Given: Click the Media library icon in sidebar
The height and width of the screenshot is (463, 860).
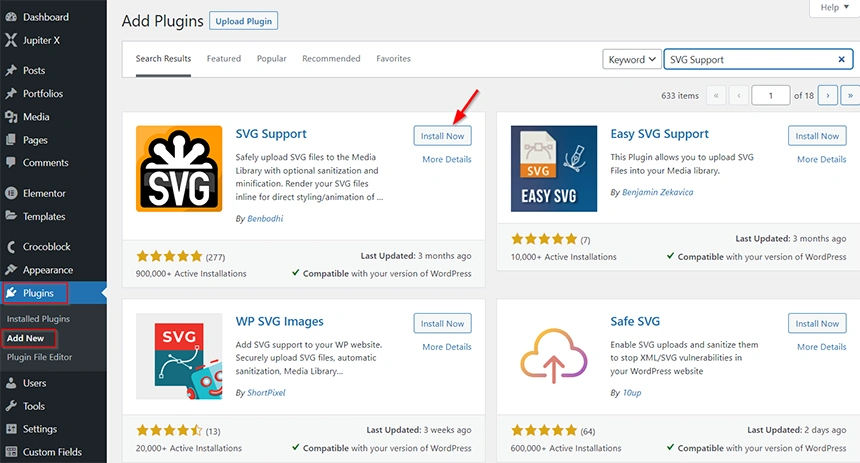Looking at the screenshot, I should point(10,117).
